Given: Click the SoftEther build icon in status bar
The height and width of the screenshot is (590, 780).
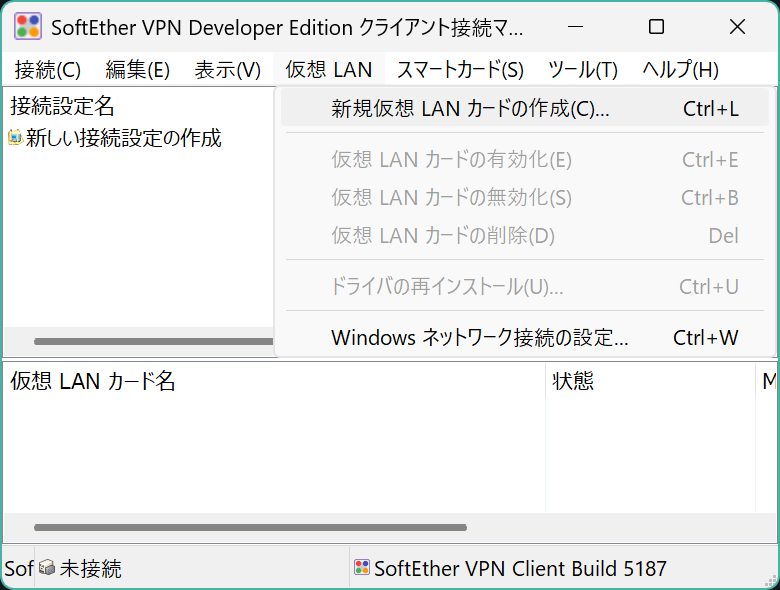Looking at the screenshot, I should 362,569.
